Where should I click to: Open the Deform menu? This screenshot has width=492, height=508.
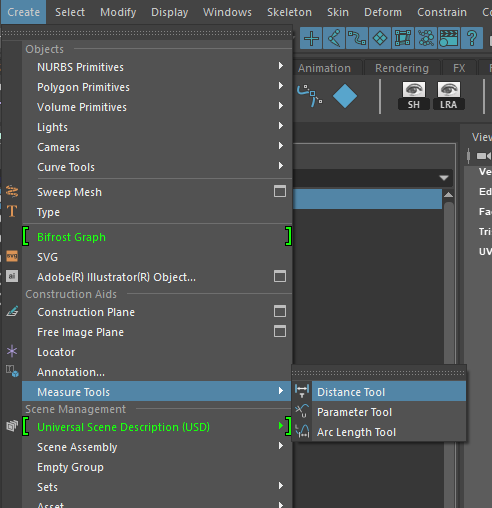coord(383,12)
